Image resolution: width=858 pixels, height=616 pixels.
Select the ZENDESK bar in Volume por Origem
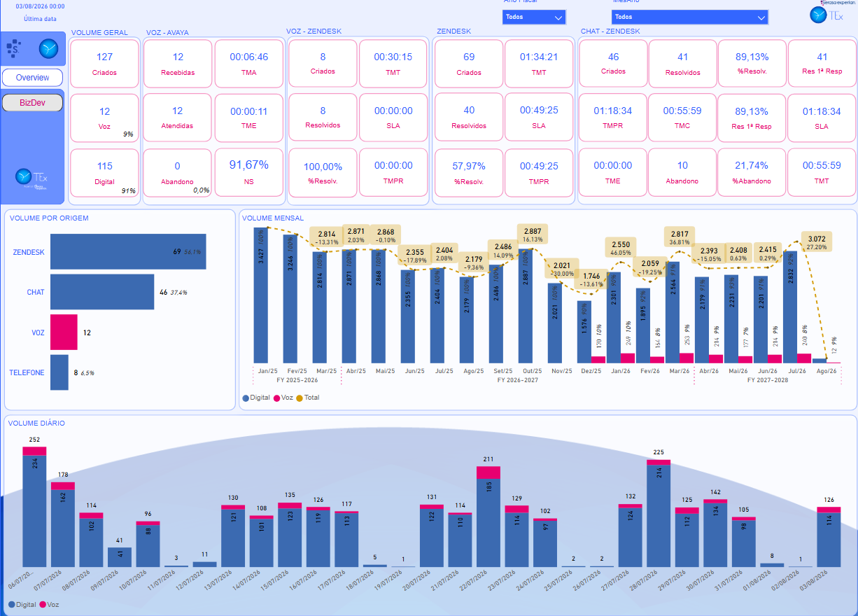point(128,251)
